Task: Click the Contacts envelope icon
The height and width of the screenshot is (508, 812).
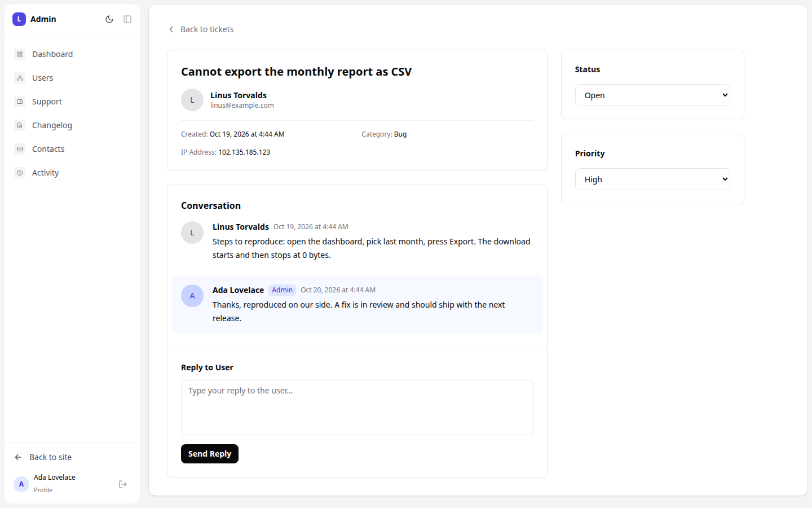Action: click(20, 149)
